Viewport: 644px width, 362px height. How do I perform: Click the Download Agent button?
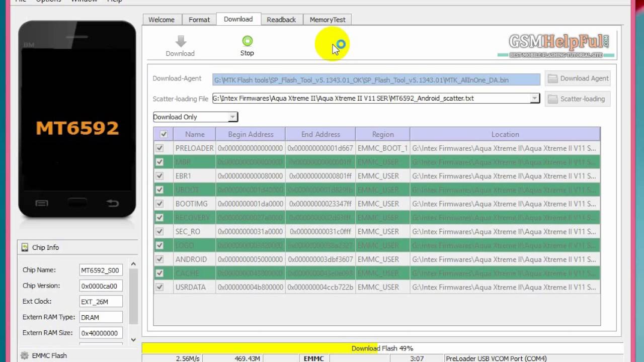click(x=578, y=78)
